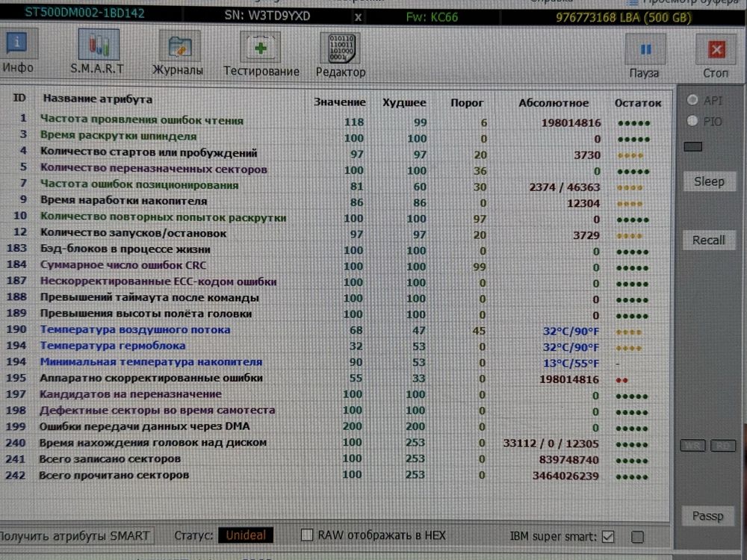Click the Recall button
This screenshot has width=747, height=560.
click(x=708, y=240)
